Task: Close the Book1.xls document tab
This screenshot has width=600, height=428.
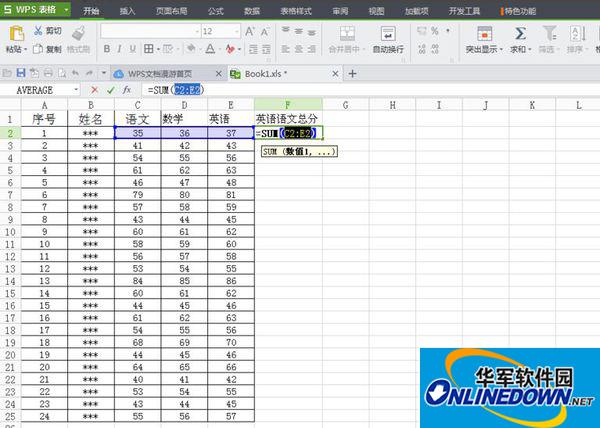Action: click(x=335, y=73)
